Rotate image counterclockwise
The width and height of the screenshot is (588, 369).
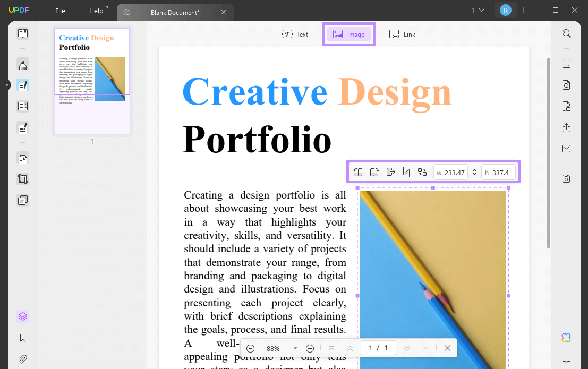click(x=358, y=172)
